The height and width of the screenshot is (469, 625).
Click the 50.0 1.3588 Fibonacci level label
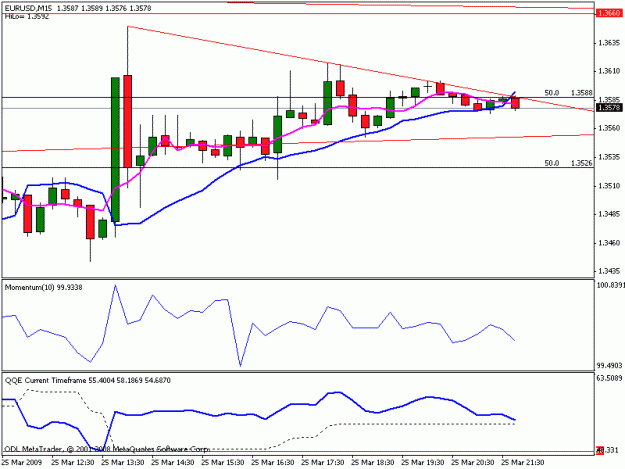(568, 93)
